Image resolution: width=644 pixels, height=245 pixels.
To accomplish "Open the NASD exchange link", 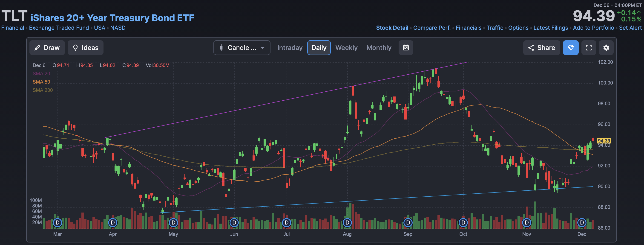I will [118, 28].
